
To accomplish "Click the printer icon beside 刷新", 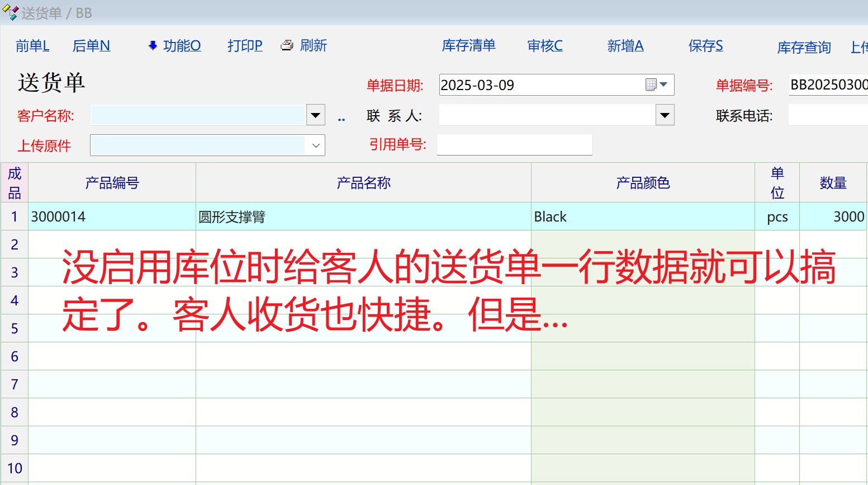I will [287, 45].
